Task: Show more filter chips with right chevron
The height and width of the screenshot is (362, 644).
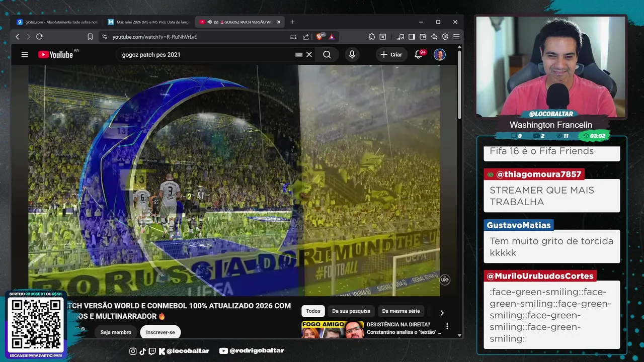Action: click(442, 313)
